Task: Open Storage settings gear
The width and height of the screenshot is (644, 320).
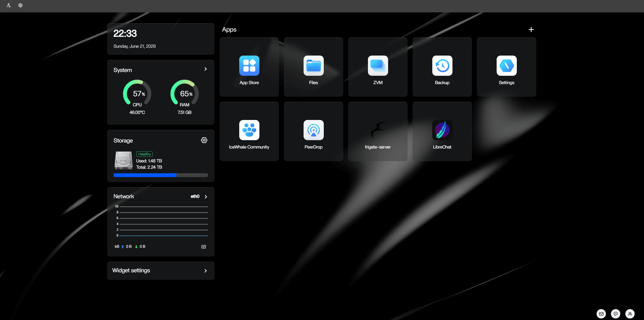Action: click(204, 140)
